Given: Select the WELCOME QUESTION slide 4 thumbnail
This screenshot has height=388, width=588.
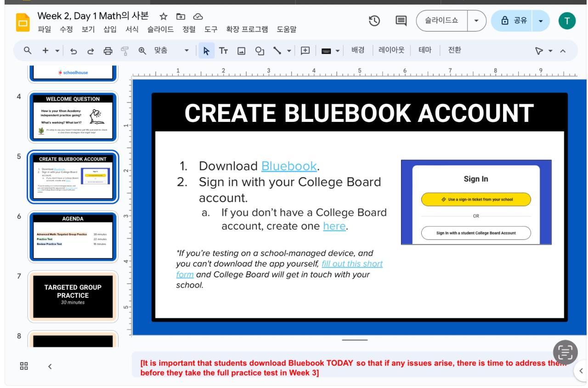Looking at the screenshot, I should [x=72, y=117].
